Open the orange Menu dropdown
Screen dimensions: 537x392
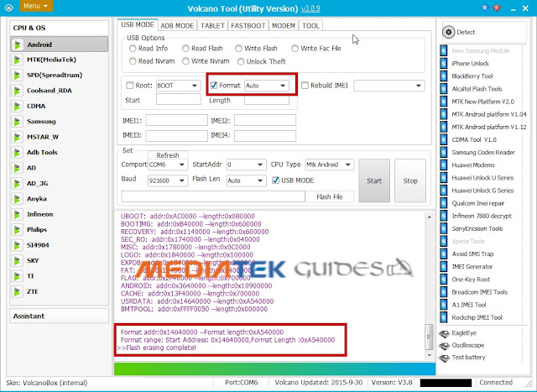coord(36,6)
